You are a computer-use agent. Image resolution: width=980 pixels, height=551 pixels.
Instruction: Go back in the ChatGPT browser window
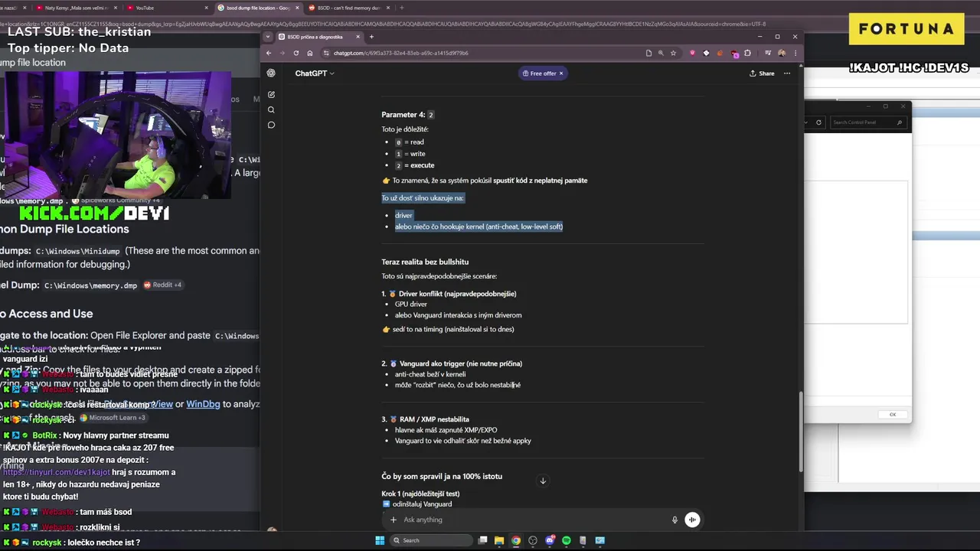coord(269,53)
